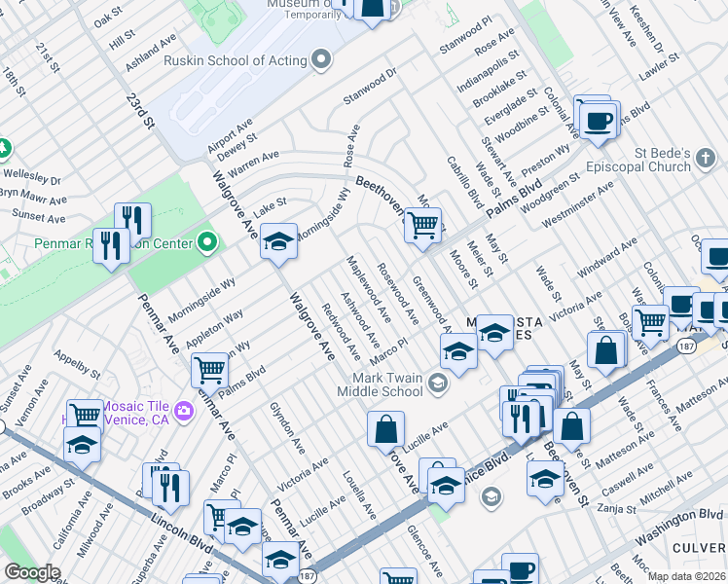Click the Washington Blvd street label
The image size is (728, 584).
(x=678, y=527)
